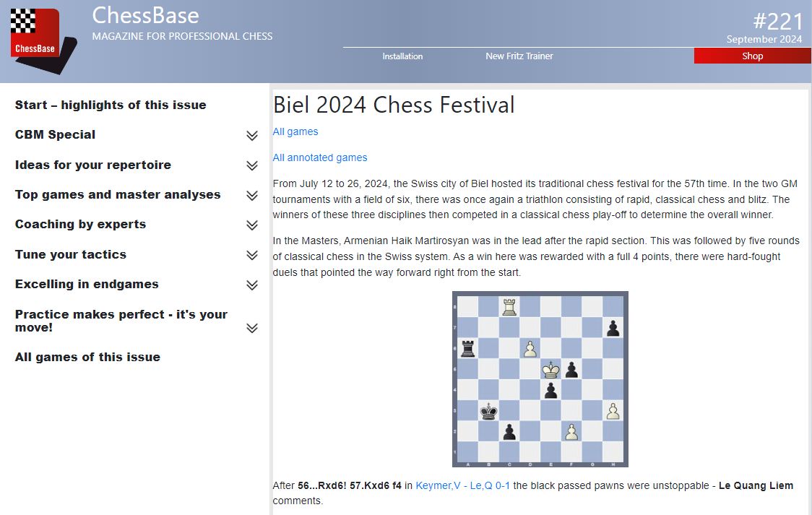This screenshot has height=515, width=812.
Task: Click the black rook on the chessboard
Action: 469,349
